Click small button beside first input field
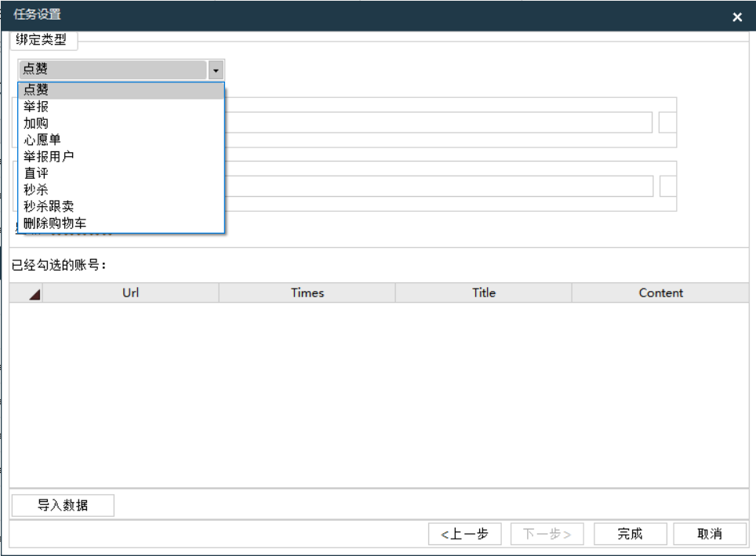Screen dimensions: 756x556 click(667, 122)
